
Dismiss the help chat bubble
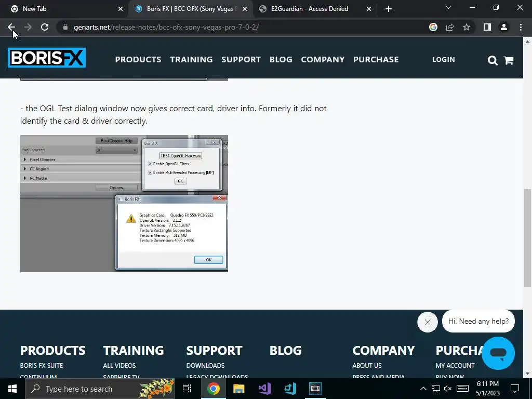coord(428,322)
